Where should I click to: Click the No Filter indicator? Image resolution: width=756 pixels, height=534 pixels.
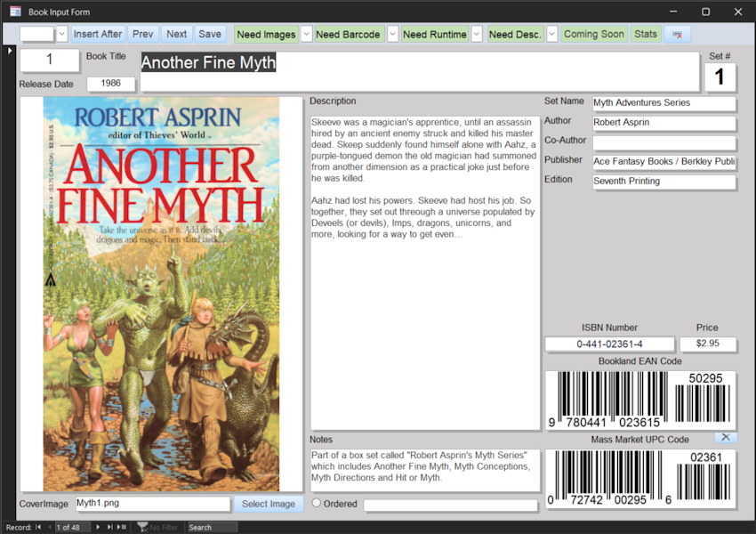tap(157, 527)
